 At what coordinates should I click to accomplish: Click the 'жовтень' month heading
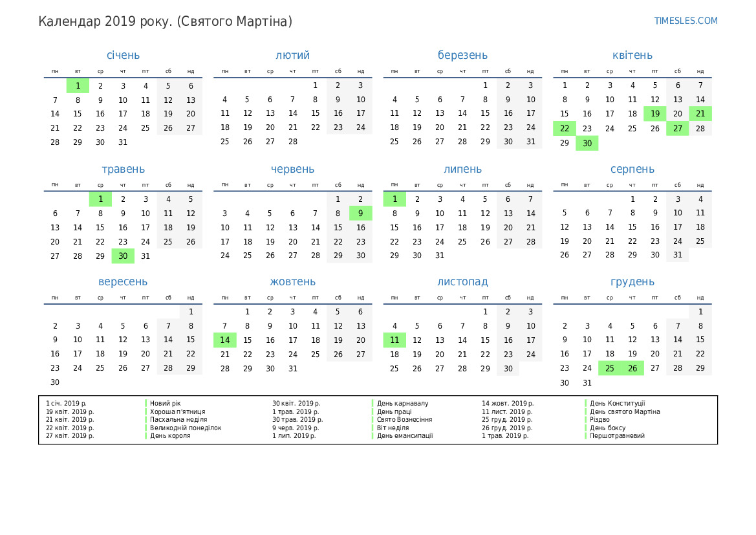pyautogui.click(x=292, y=282)
